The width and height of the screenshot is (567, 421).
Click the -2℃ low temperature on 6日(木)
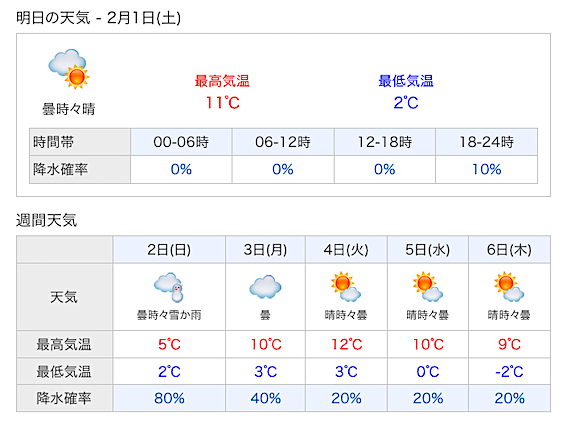509,371
